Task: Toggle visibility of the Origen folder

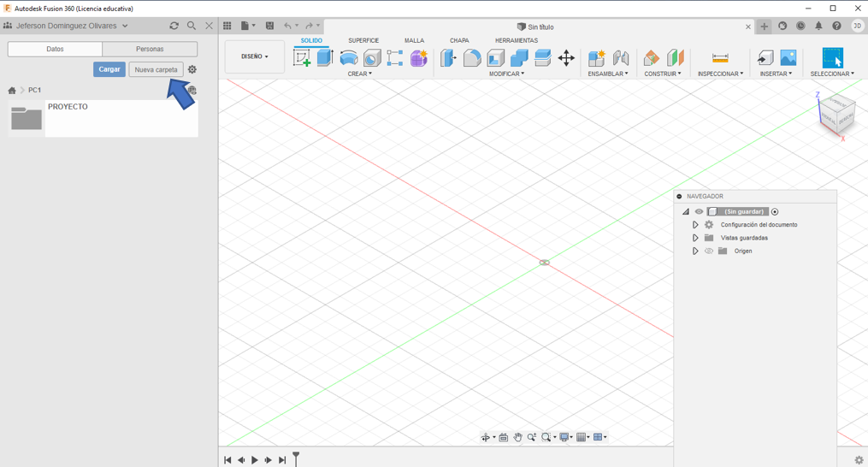Action: 709,251
